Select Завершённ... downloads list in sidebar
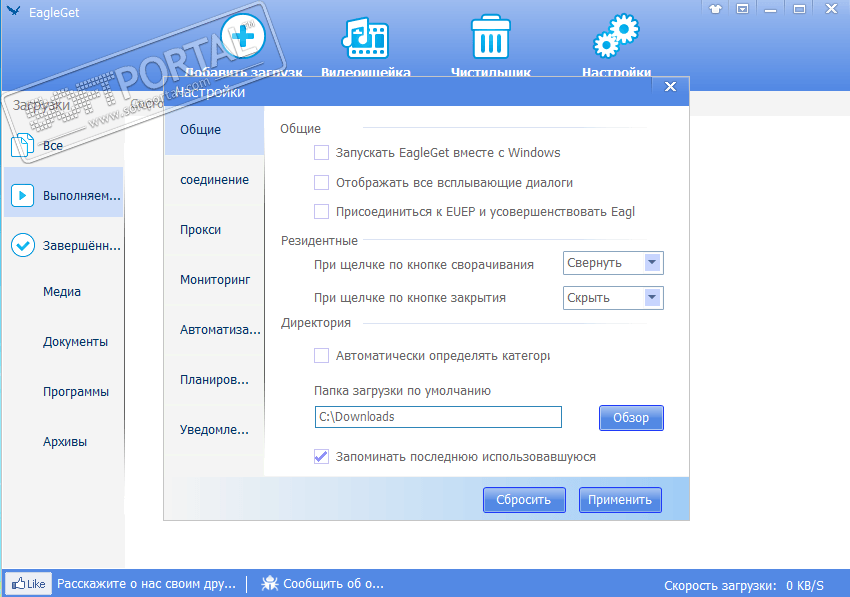The image size is (850, 597). click(64, 245)
